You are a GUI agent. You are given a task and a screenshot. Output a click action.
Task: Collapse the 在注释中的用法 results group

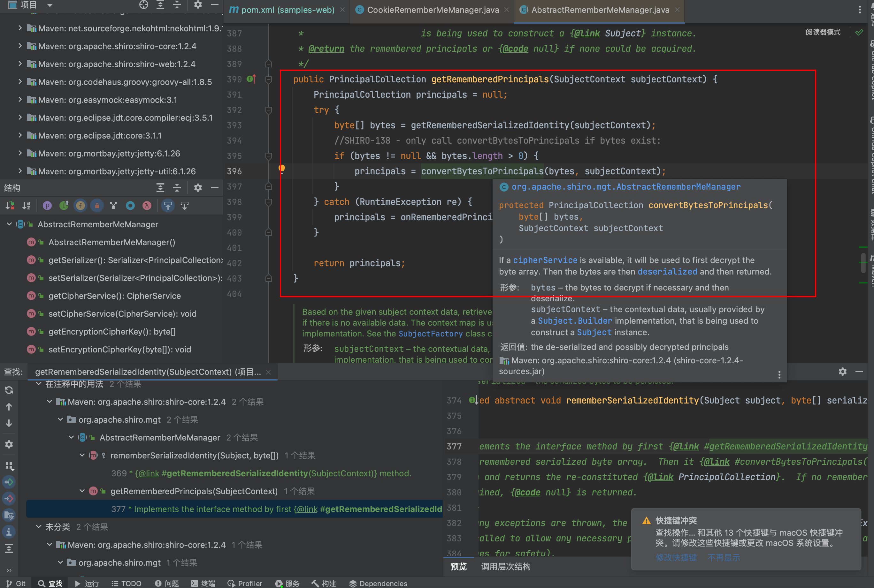point(38,384)
